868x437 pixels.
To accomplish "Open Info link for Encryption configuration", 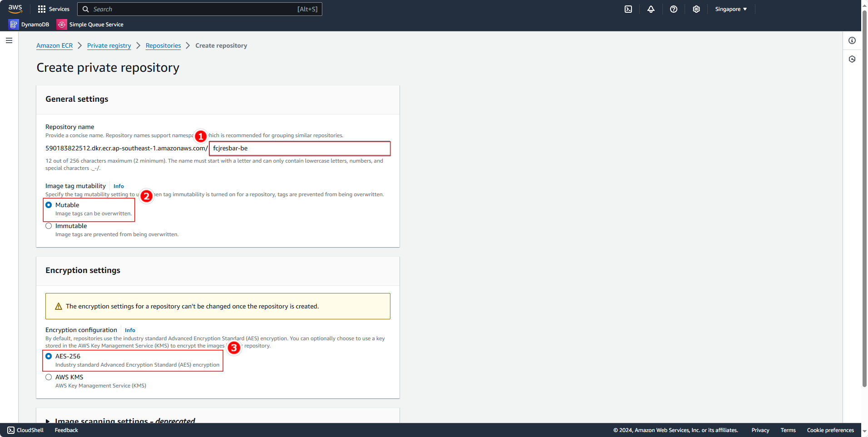I will [130, 330].
